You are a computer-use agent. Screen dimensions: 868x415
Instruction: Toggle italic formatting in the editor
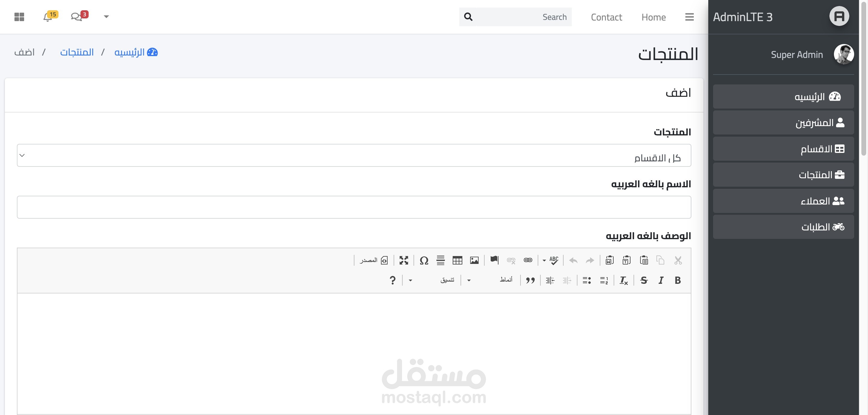tap(661, 280)
